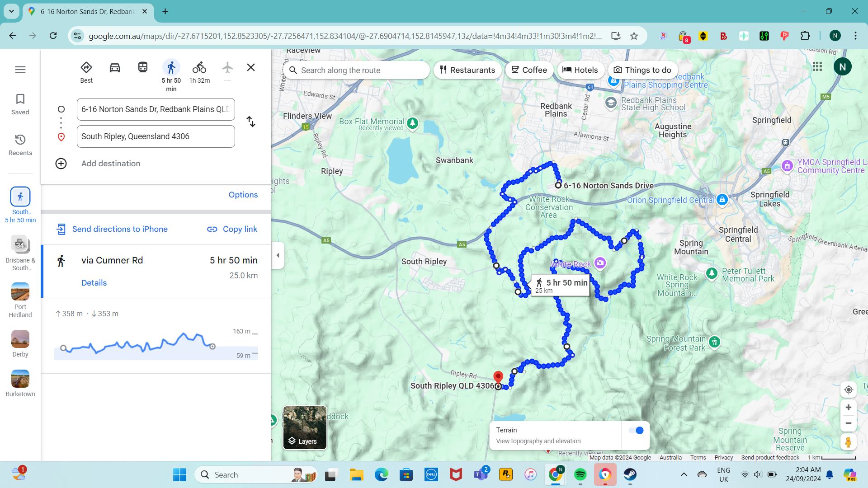Open Street View pegman
Viewport: 868px width, 488px height.
849,442
